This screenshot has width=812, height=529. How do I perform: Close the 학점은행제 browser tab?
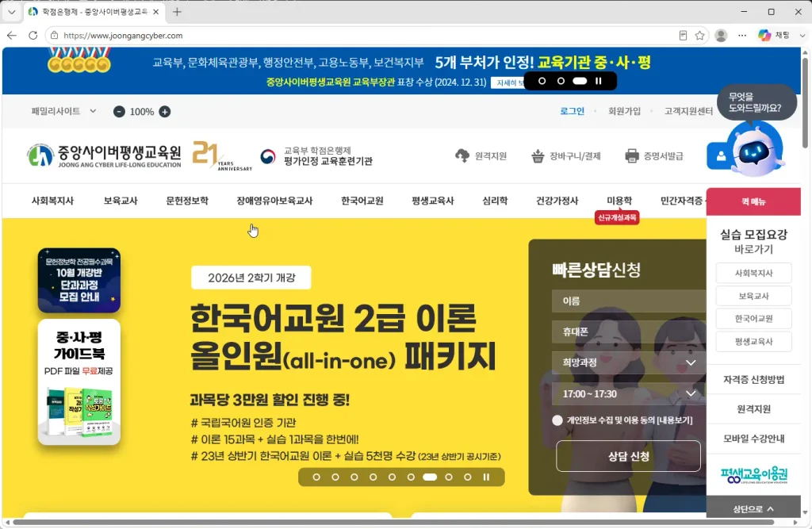coord(155,11)
